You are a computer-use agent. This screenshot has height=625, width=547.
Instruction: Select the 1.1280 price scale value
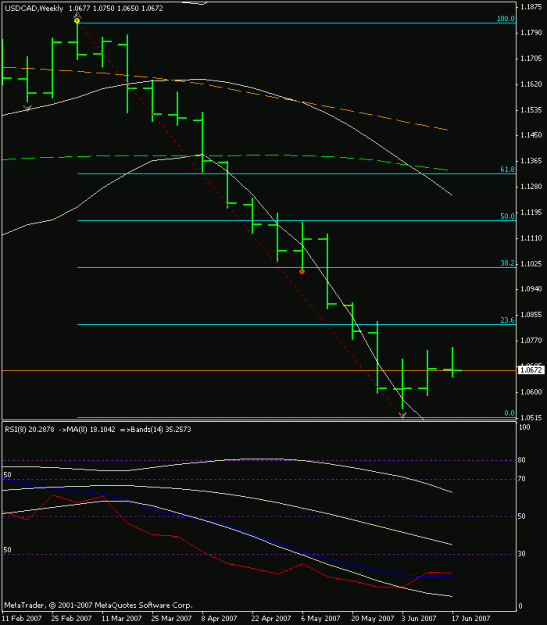click(x=531, y=187)
